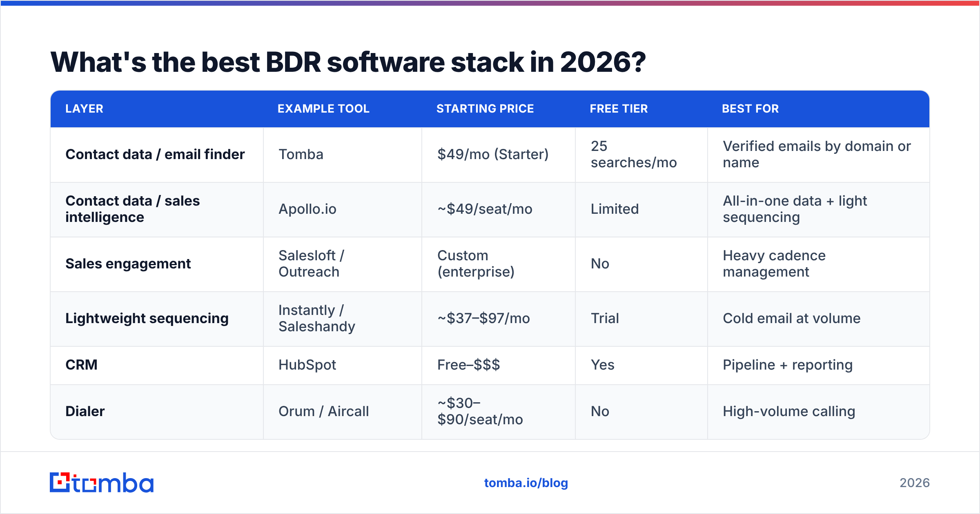Select "Heavy cadence management" cell
Screen dimensions: 980x514
819,264
